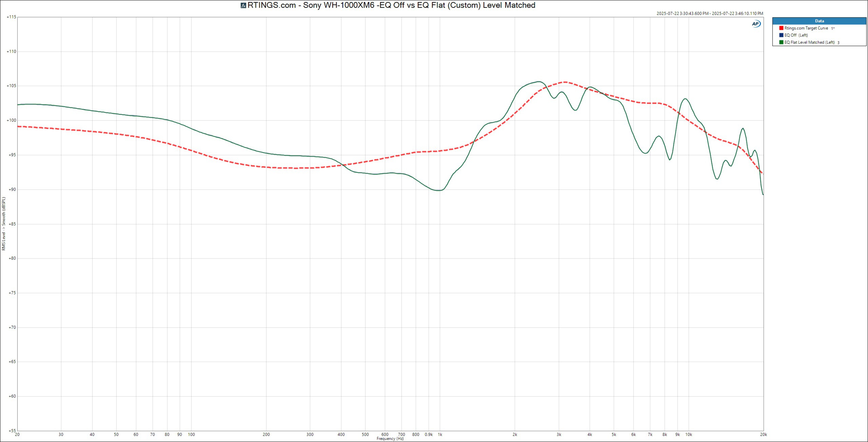Click the green EQ Flat Level Matched swatch
This screenshot has width=868, height=442.
tap(781, 42)
